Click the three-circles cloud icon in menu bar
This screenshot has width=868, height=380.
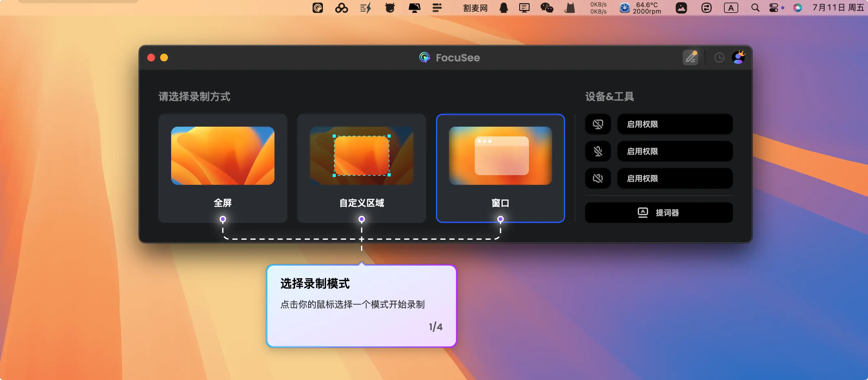pyautogui.click(x=341, y=8)
